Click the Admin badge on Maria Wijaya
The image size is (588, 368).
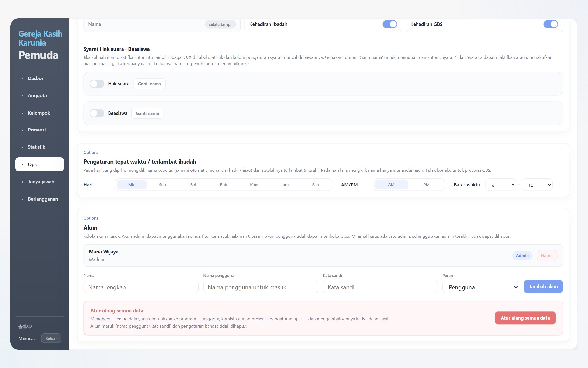coord(522,256)
